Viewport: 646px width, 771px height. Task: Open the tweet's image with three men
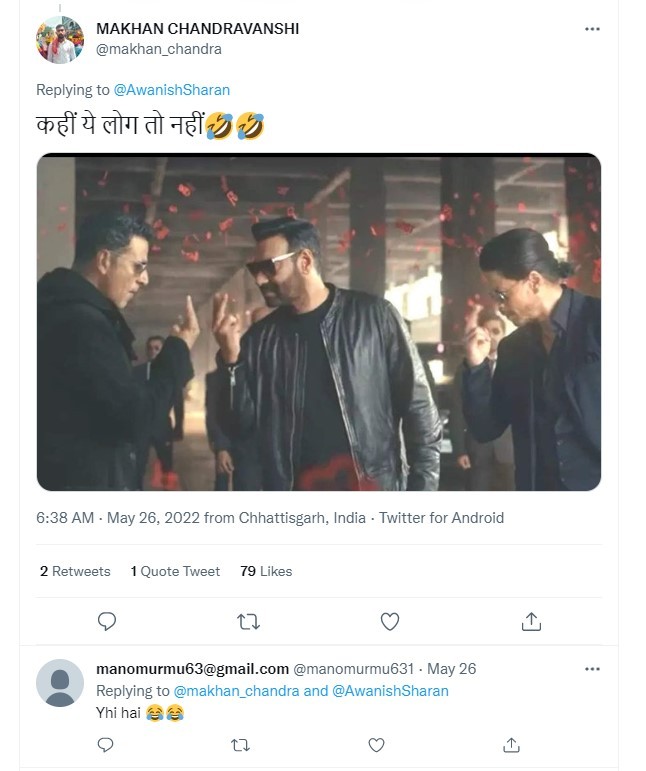click(x=319, y=322)
